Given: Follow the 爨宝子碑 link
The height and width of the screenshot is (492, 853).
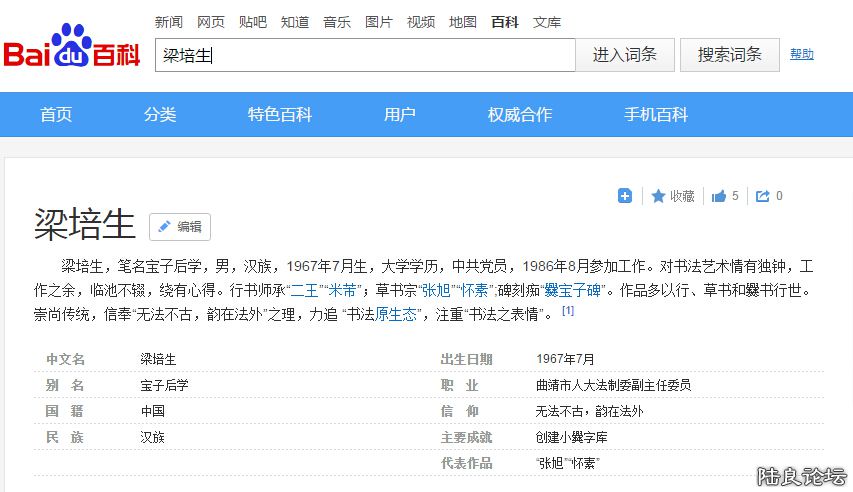Looking at the screenshot, I should [x=572, y=290].
